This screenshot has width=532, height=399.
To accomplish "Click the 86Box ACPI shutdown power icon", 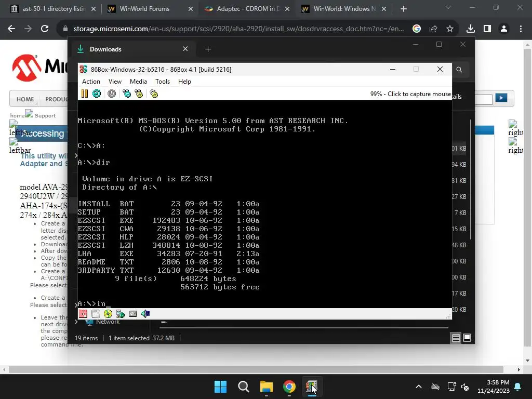I will tap(112, 94).
